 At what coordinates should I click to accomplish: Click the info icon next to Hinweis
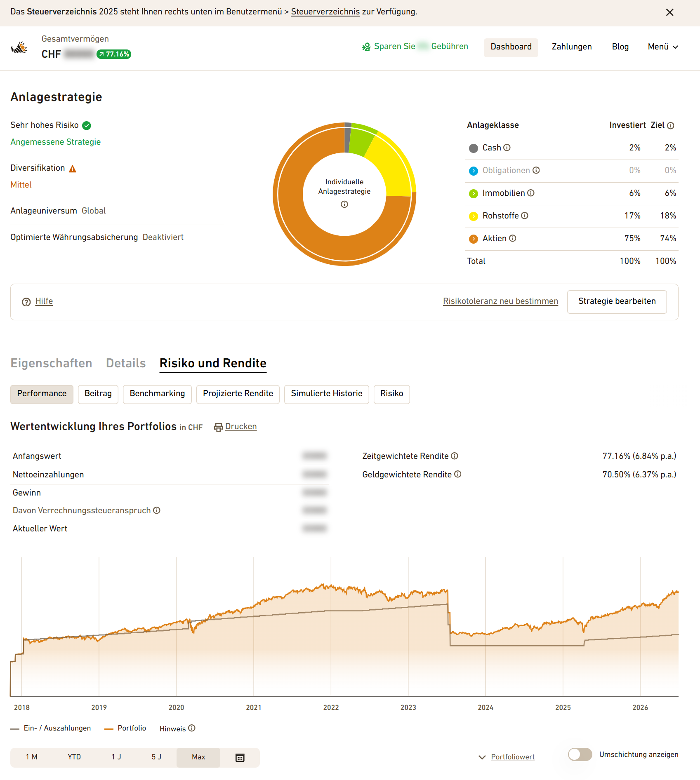click(x=192, y=728)
